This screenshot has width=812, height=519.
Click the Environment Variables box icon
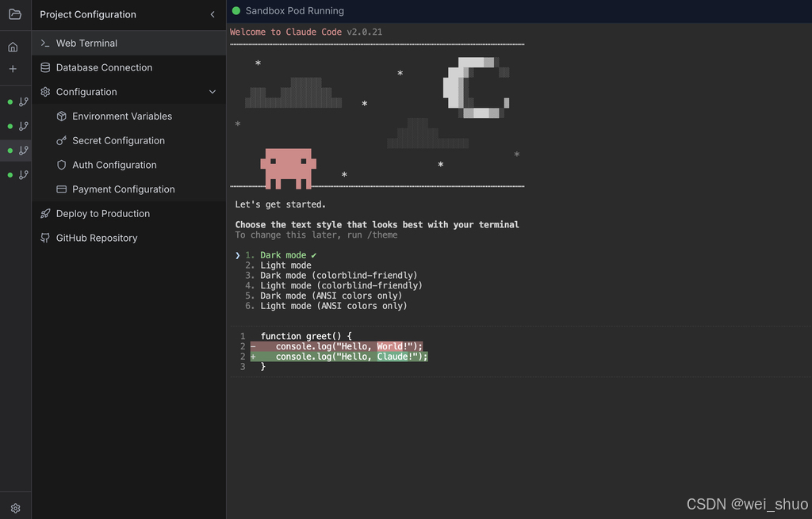coord(61,116)
